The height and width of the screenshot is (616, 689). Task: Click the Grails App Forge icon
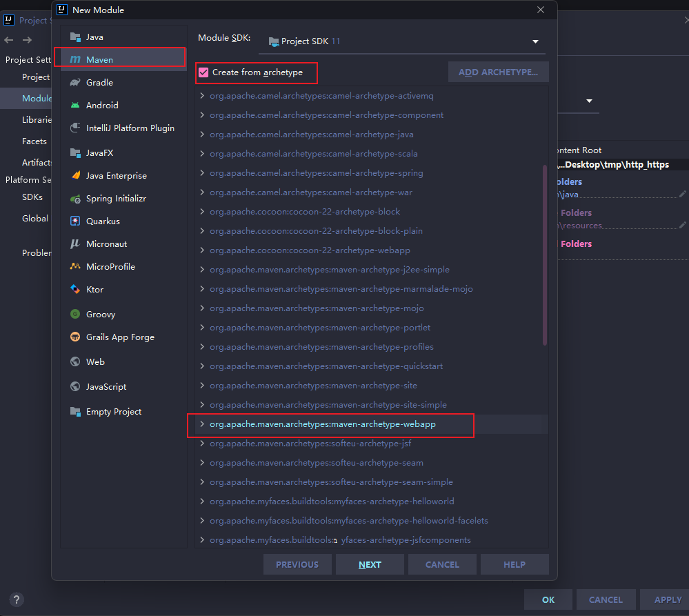tap(75, 337)
